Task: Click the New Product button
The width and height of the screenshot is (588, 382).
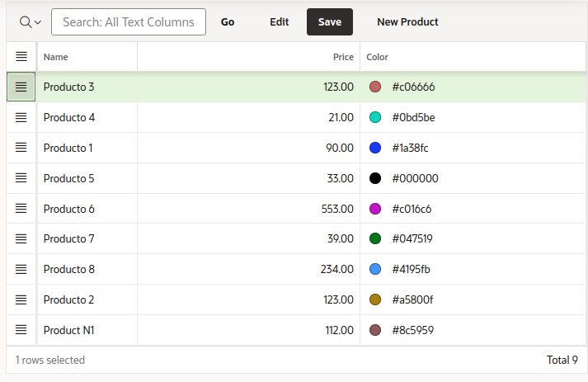Action: click(x=407, y=22)
